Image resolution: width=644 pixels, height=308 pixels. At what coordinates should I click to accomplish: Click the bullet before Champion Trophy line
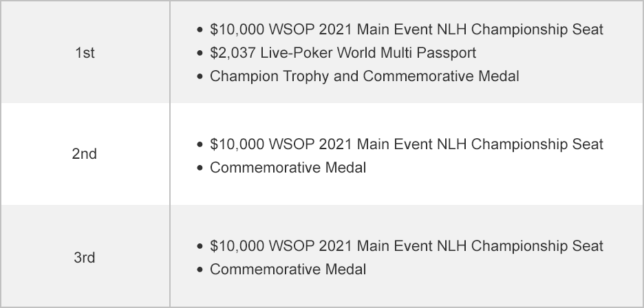point(200,76)
